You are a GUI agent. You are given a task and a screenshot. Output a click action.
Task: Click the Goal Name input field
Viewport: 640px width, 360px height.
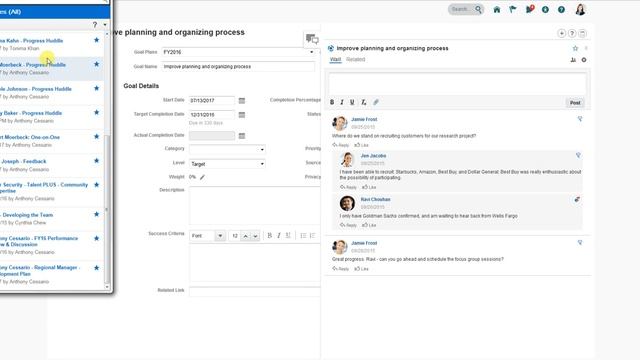coord(238,67)
